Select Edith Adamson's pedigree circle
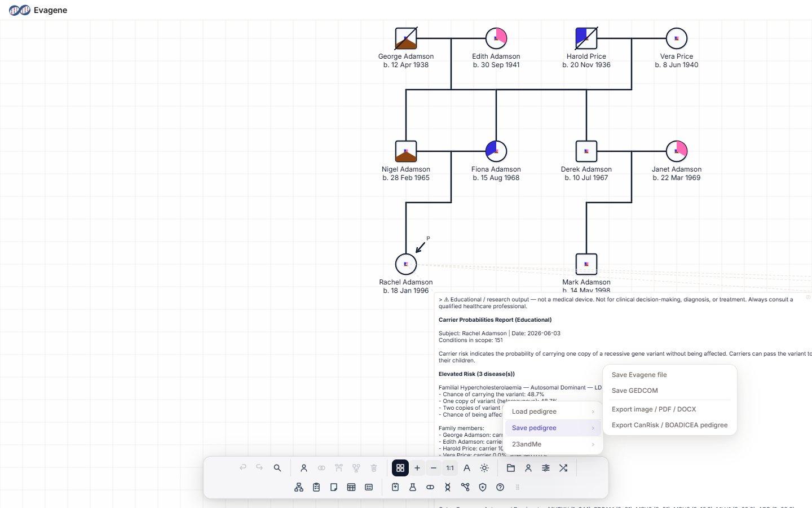Viewport: 812px width, 508px height. coord(496,38)
